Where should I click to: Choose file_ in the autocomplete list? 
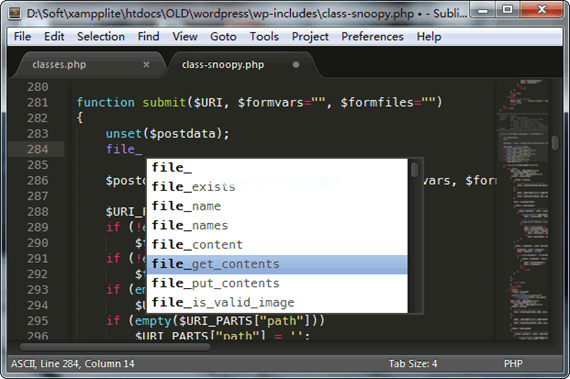pos(277,168)
